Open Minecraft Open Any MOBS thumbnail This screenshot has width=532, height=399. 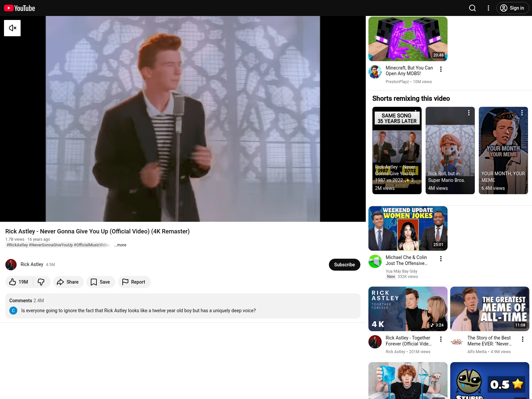pos(408,39)
